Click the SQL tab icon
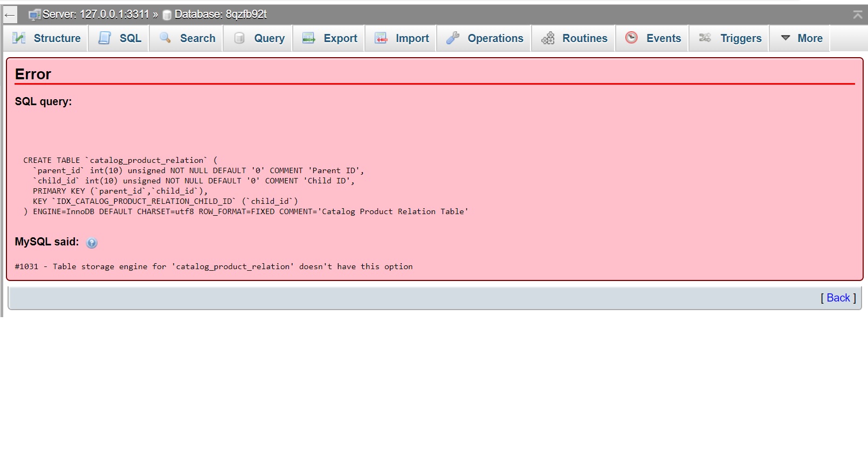 click(105, 38)
